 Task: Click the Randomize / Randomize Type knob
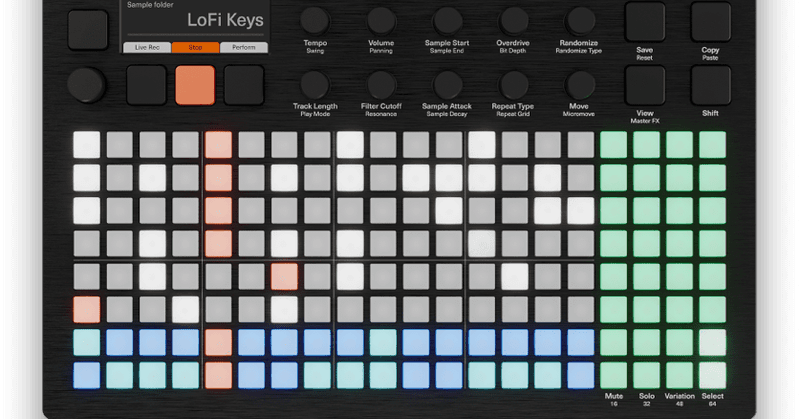coord(580,21)
